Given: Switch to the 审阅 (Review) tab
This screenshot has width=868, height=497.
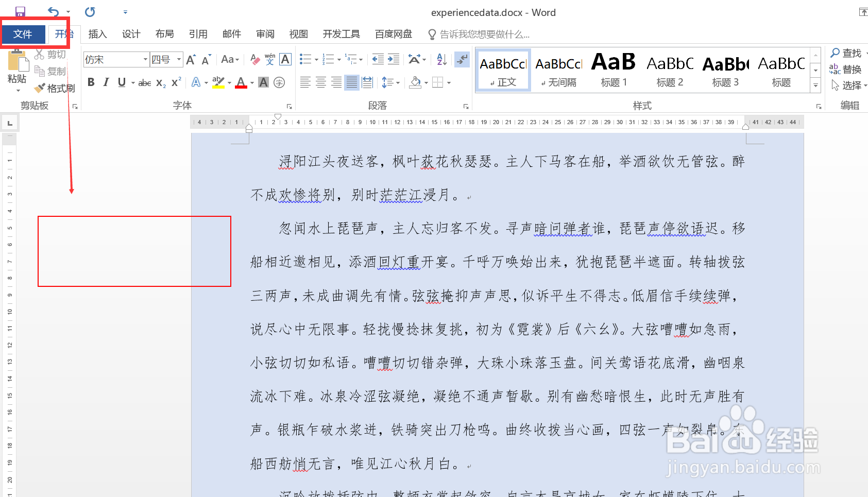Looking at the screenshot, I should pyautogui.click(x=265, y=34).
